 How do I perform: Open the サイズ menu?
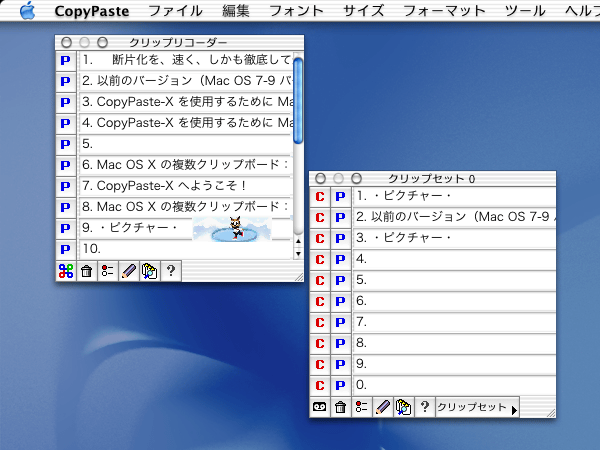click(x=364, y=11)
